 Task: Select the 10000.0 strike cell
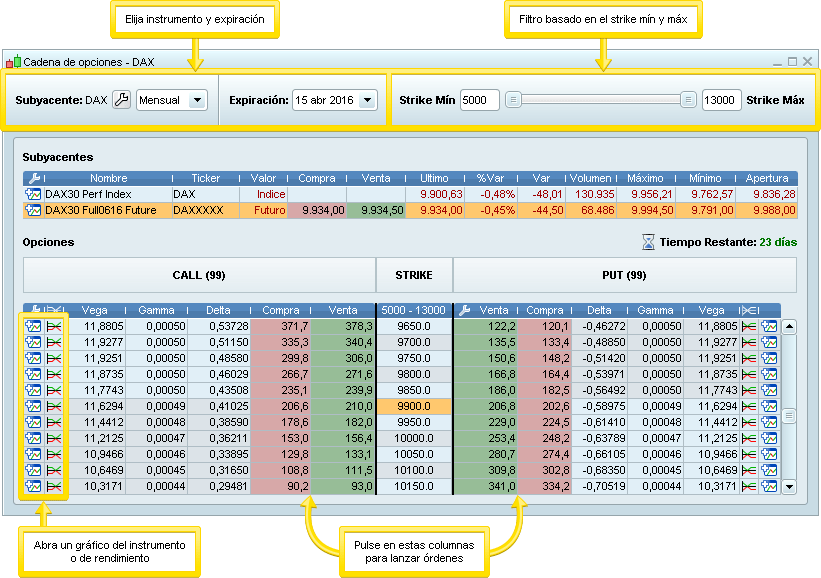(x=414, y=438)
